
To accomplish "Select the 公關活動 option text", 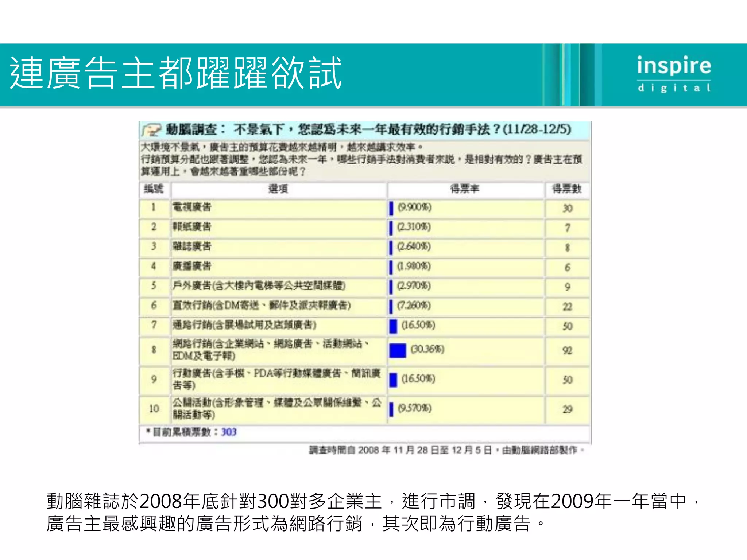I will pyautogui.click(x=277, y=409).
